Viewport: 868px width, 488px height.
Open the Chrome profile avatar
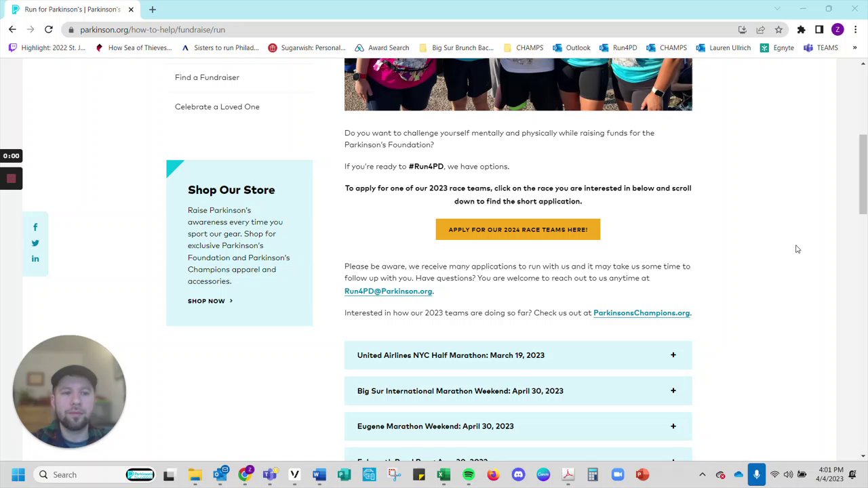click(x=837, y=30)
